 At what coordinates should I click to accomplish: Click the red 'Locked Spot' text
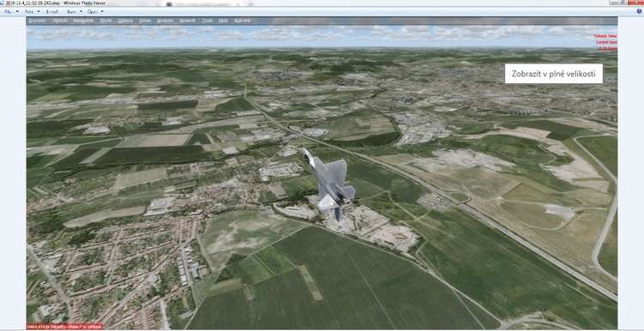(606, 42)
